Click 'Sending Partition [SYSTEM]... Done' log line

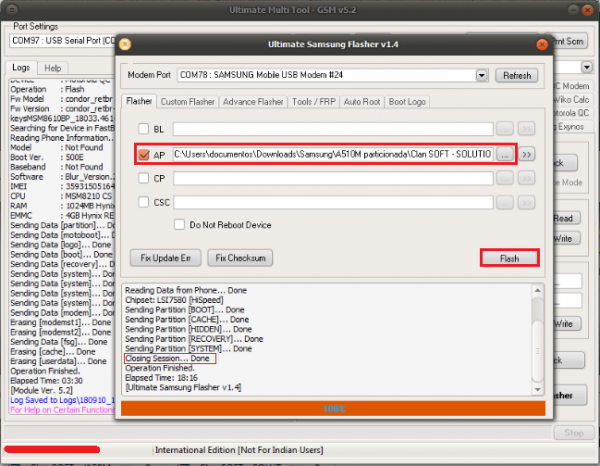(188, 349)
